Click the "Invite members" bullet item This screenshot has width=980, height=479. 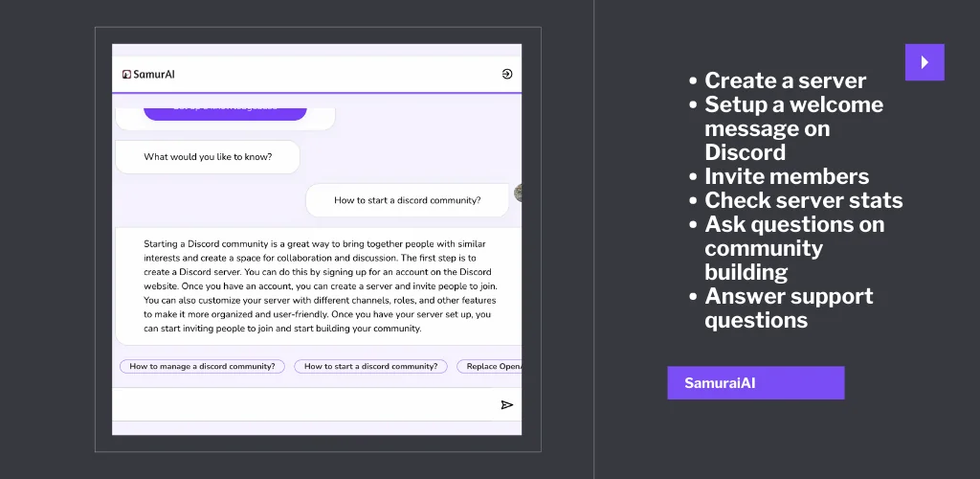787,176
